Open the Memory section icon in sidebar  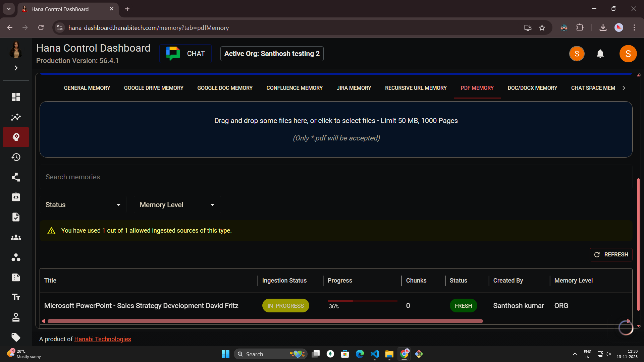click(16, 137)
